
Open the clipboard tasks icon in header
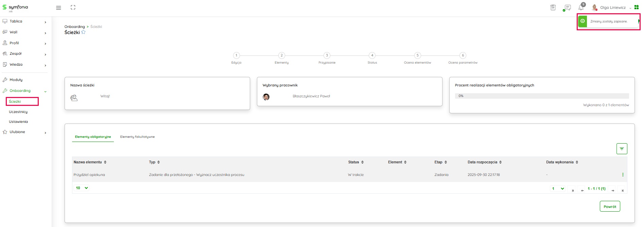tap(553, 7)
